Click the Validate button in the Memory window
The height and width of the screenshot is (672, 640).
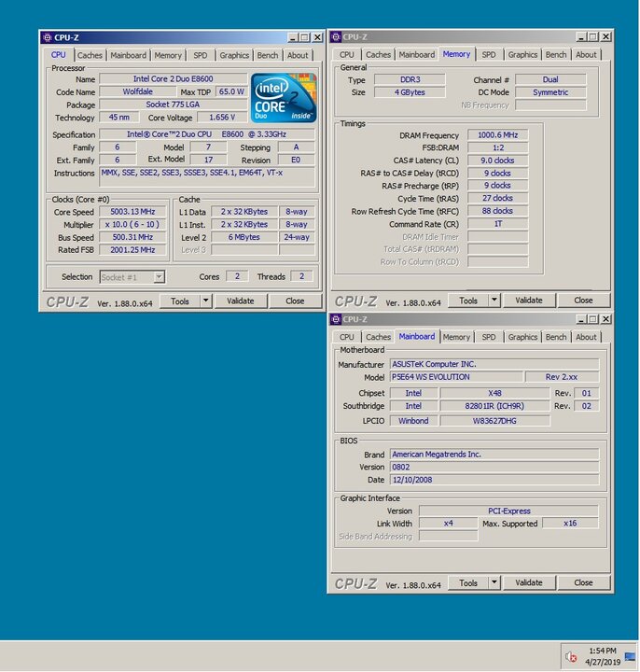pyautogui.click(x=529, y=301)
